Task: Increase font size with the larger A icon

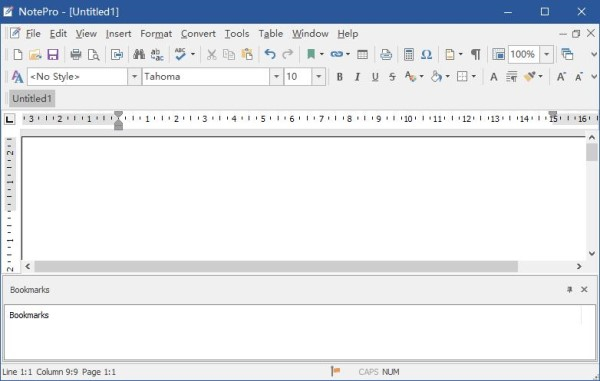Action: [x=561, y=77]
